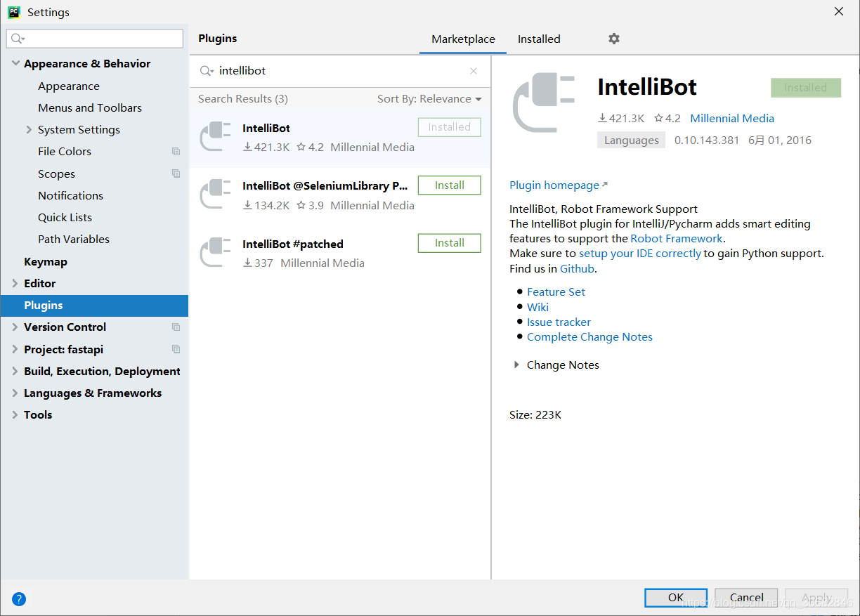
Task: Expand Build, Execution, Deployment section
Action: [x=15, y=371]
